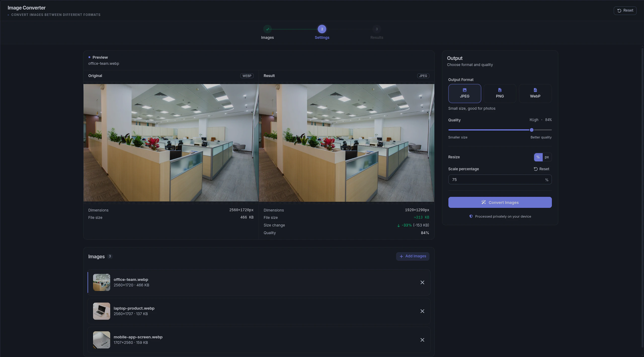Switch resize mode to percent
The image size is (644, 357).
click(538, 157)
